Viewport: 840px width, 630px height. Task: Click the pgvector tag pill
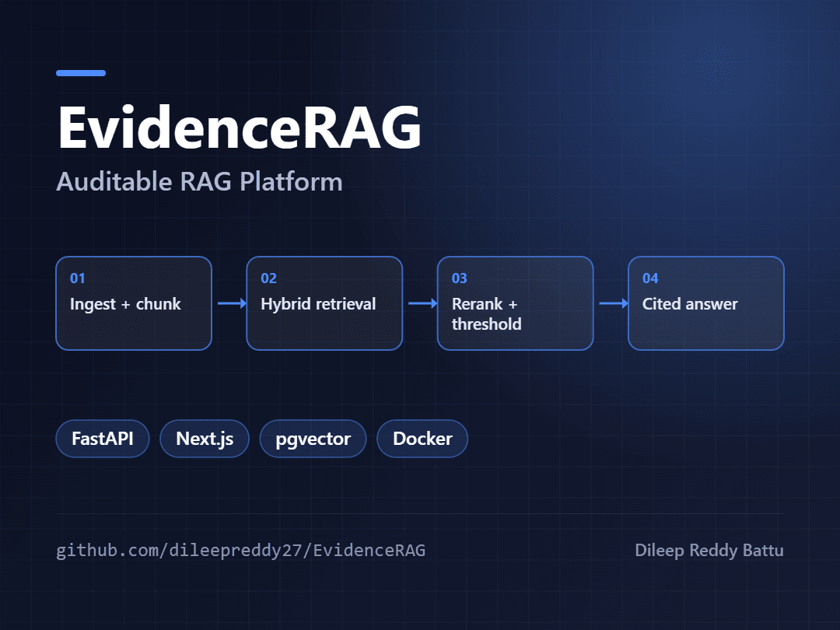tap(313, 439)
